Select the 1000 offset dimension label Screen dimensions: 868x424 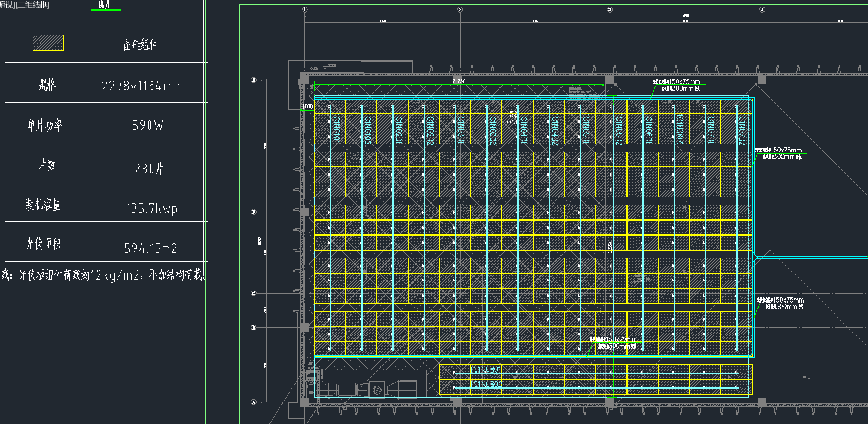[307, 107]
